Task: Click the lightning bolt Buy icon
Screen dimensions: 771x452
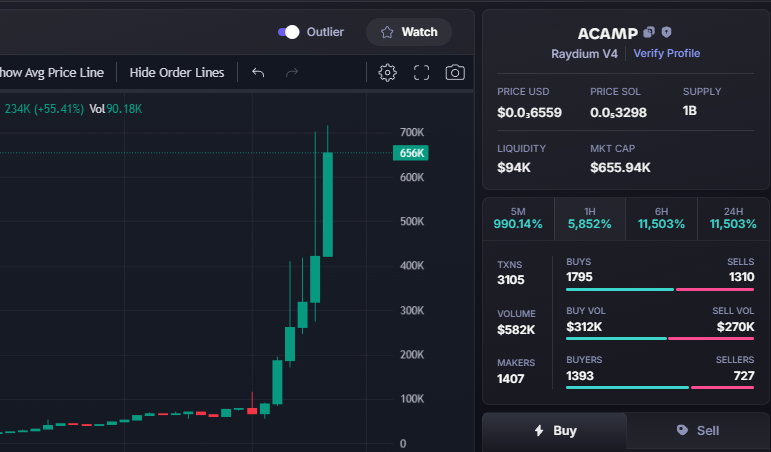Action: pos(539,431)
